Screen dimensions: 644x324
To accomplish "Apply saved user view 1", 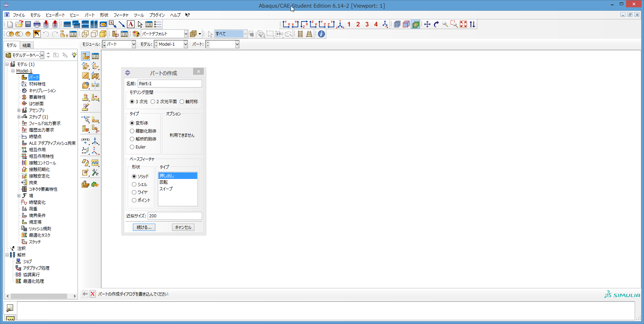I will tap(349, 24).
